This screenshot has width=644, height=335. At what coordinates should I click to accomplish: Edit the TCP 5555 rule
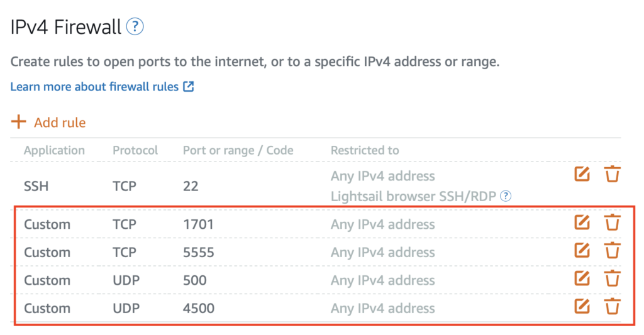(582, 251)
